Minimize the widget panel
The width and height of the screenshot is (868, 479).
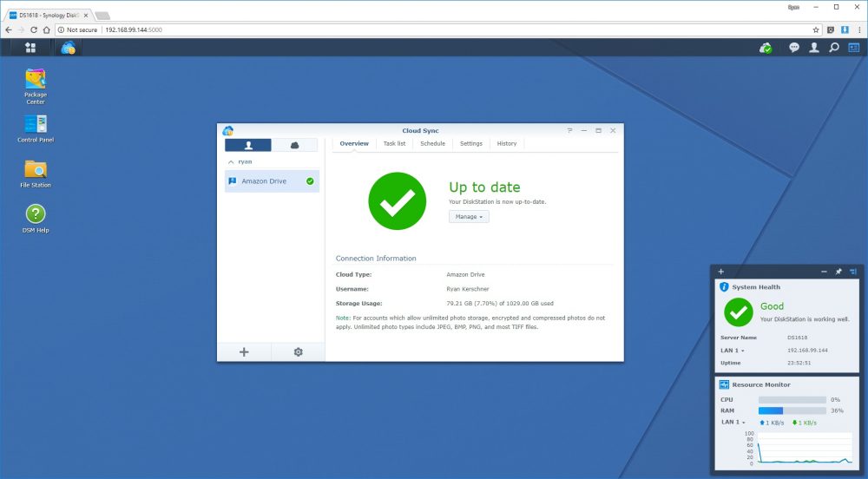[x=824, y=272]
